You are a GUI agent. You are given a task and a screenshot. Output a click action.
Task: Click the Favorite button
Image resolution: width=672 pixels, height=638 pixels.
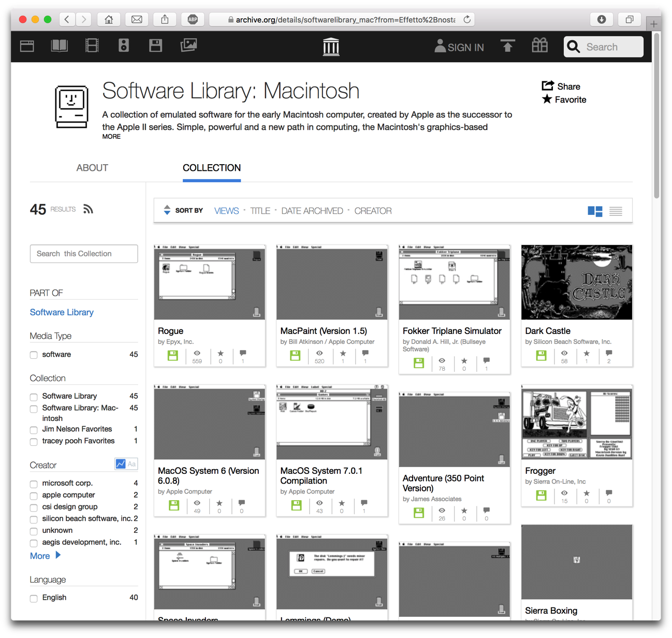click(564, 99)
